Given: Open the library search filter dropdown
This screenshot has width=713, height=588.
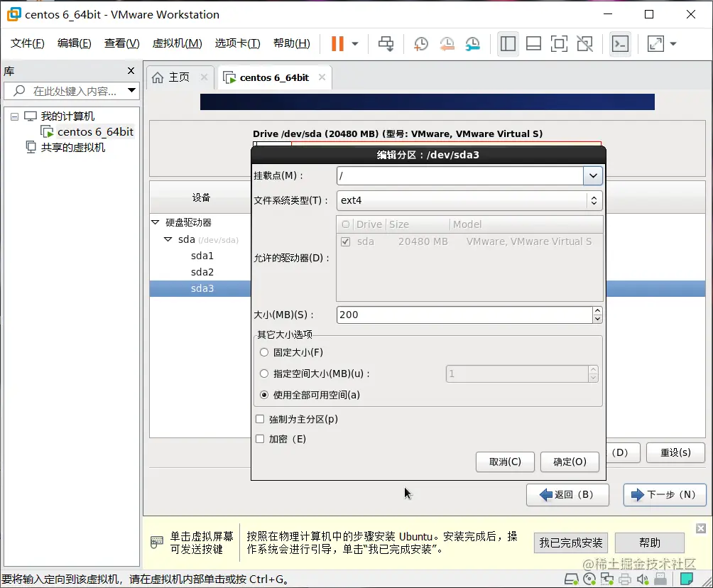Looking at the screenshot, I should tap(131, 90).
